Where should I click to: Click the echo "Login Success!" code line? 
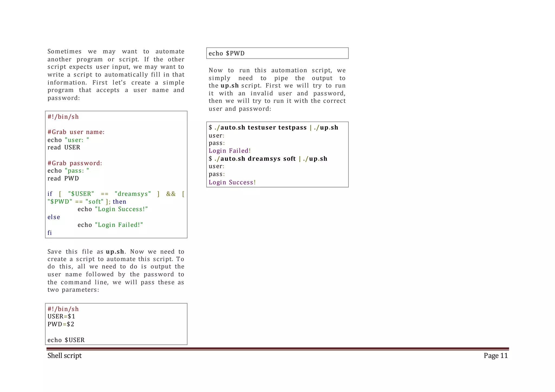click(x=113, y=209)
